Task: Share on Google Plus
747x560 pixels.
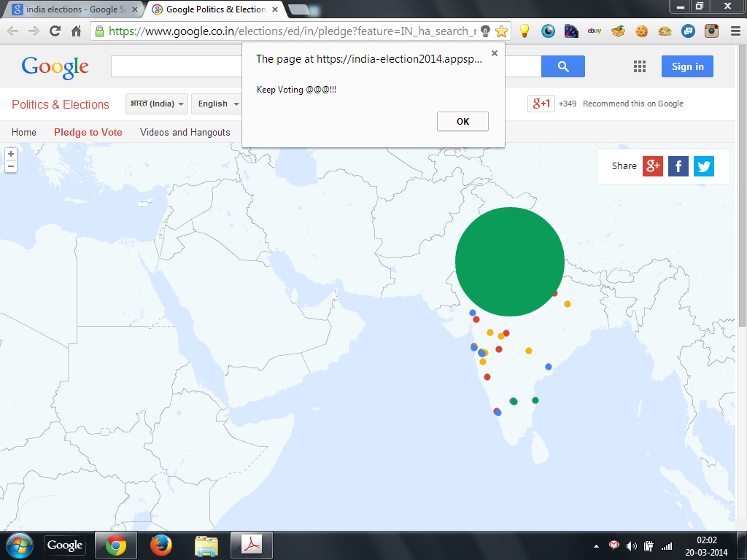Action: [x=653, y=166]
